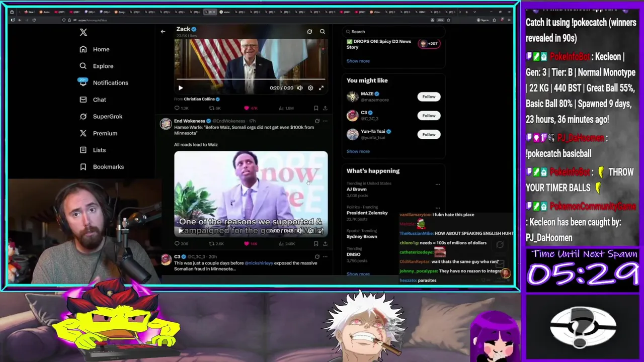644x362 pixels.
Task: Click the Lists icon
Action: click(x=83, y=150)
